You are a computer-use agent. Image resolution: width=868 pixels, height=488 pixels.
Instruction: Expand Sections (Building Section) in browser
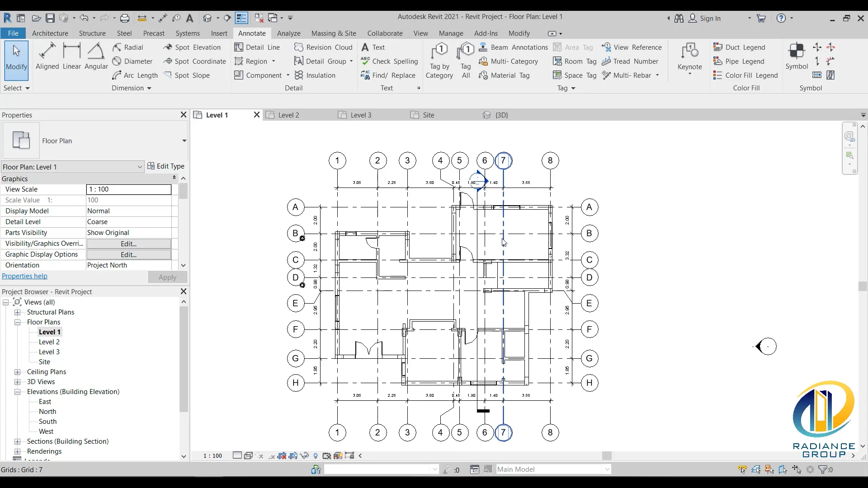click(x=17, y=441)
